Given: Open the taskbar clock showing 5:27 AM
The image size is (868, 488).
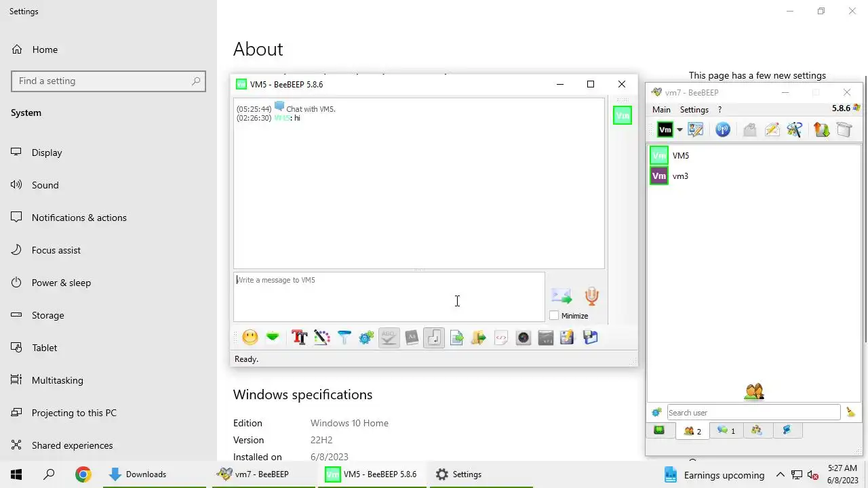Looking at the screenshot, I should [842, 474].
